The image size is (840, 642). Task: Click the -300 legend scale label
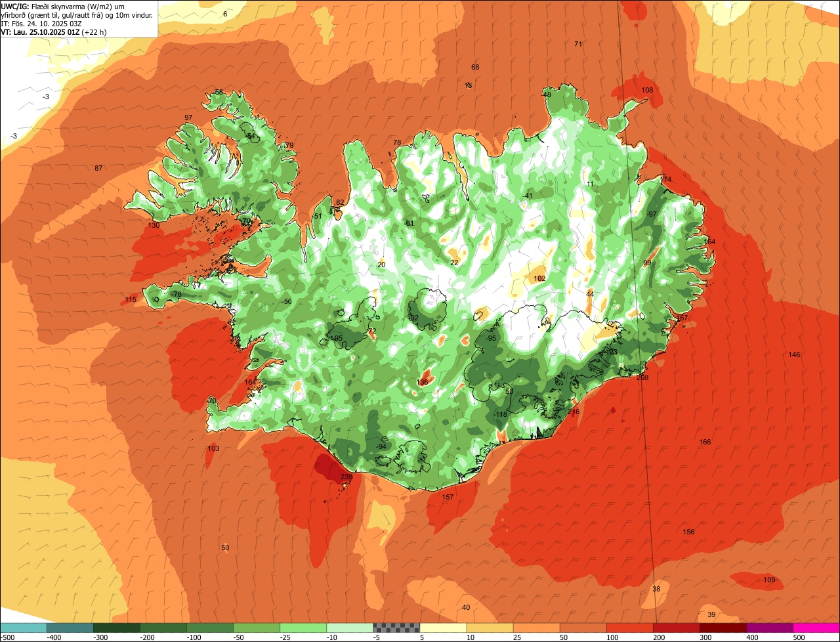101,637
